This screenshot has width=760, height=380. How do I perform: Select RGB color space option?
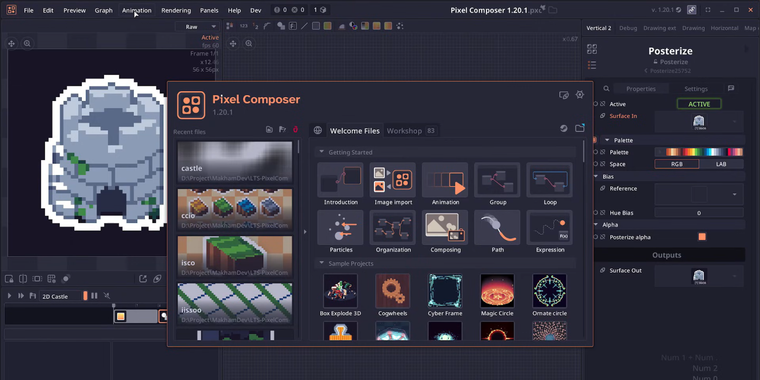(677, 164)
